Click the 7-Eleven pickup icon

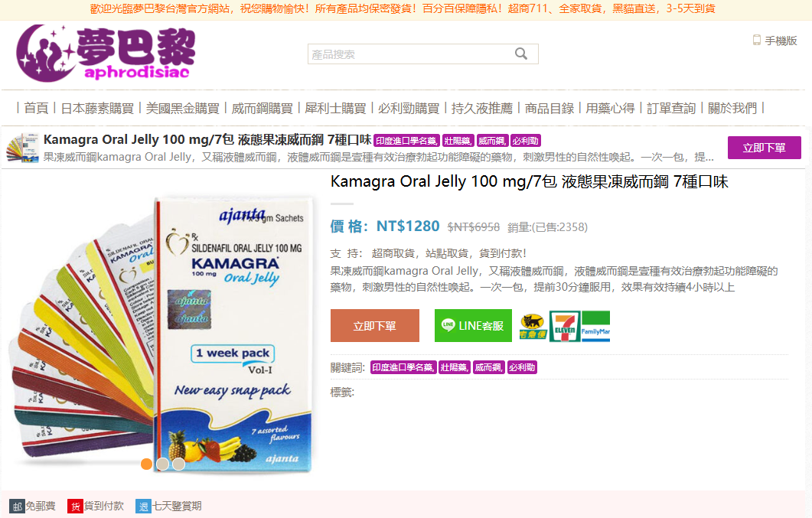tap(565, 327)
